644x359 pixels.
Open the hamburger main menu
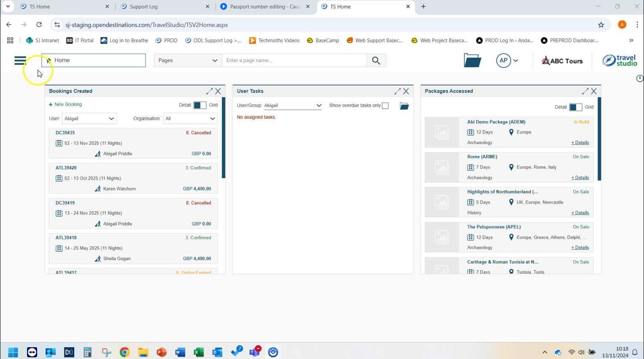pyautogui.click(x=20, y=60)
